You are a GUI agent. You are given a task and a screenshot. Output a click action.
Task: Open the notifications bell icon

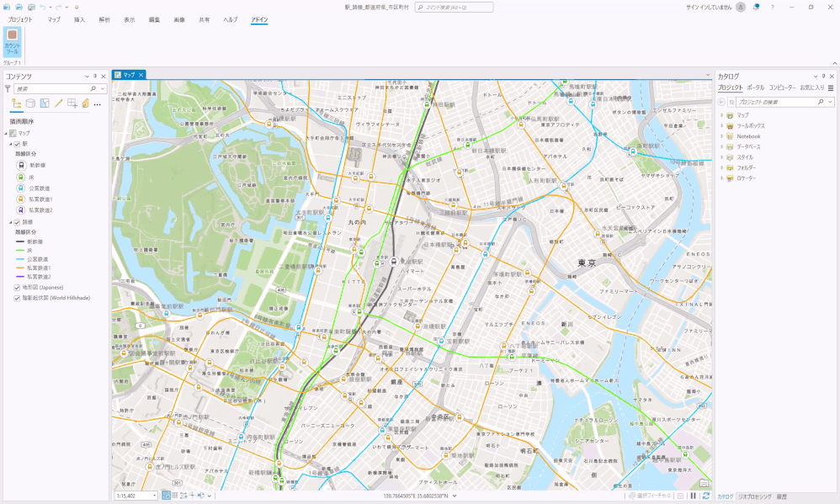(756, 7)
